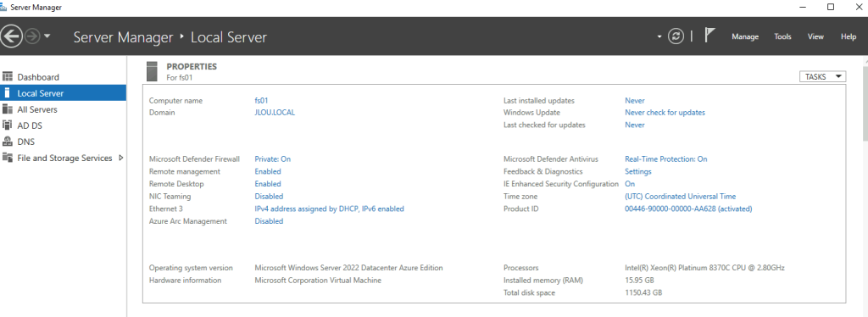Open the UTC time zone link

pyautogui.click(x=681, y=197)
